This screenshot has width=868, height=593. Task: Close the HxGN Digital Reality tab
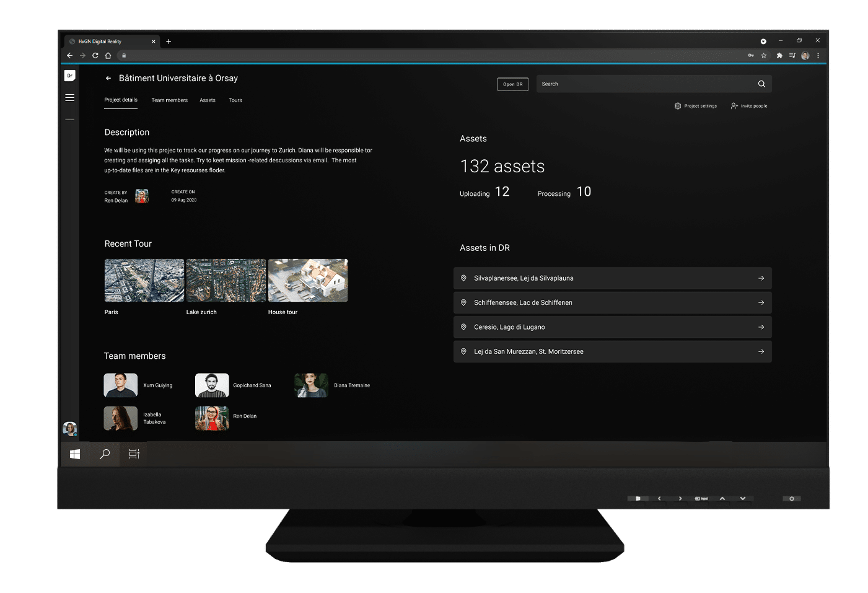point(154,42)
